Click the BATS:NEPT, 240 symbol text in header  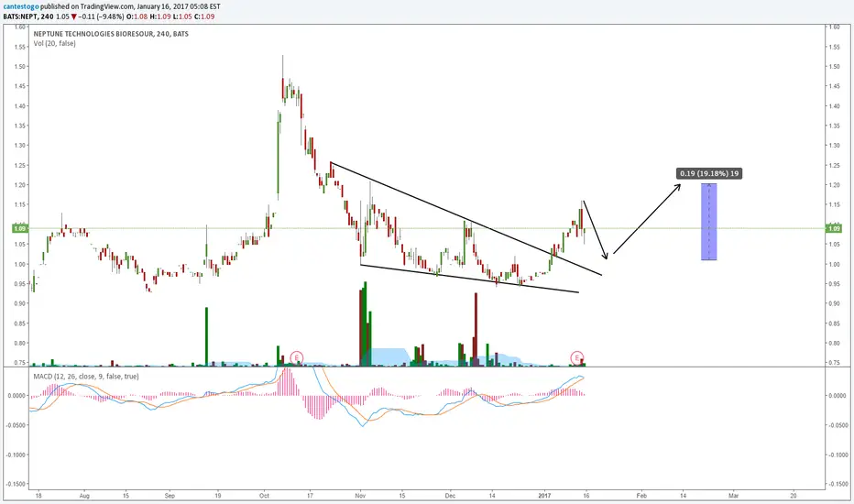coord(28,16)
